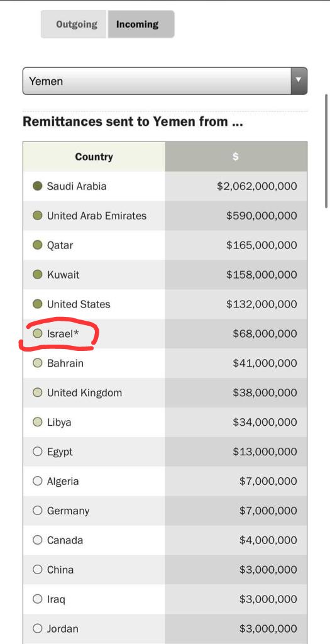Click the circled Israel dot marker
The height and width of the screenshot is (644, 330).
click(x=37, y=333)
